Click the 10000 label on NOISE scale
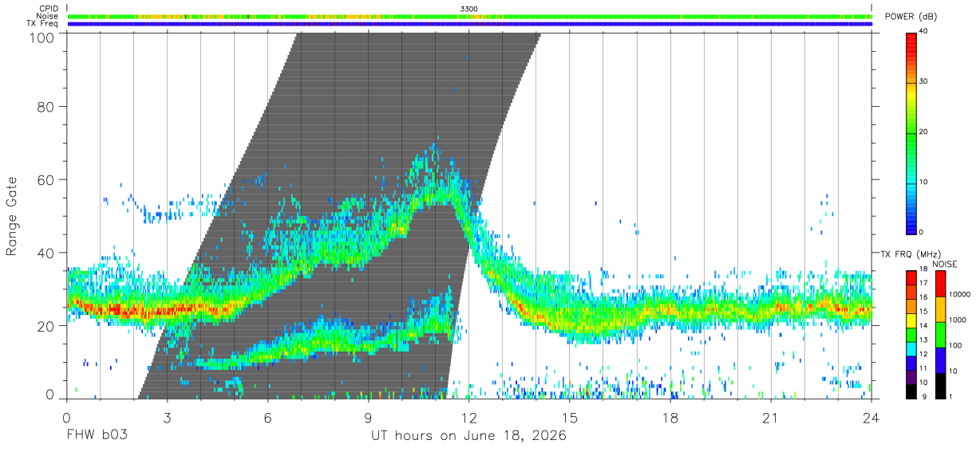Viewport: 980px width, 452px height. (961, 295)
